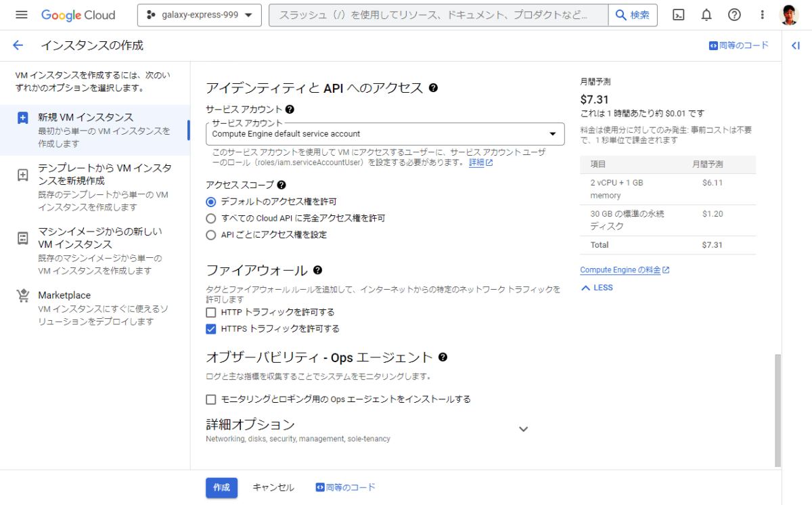The image size is (812, 505).
Task: Select デフォルトのアクセス権を許可 radio
Action: [211, 202]
